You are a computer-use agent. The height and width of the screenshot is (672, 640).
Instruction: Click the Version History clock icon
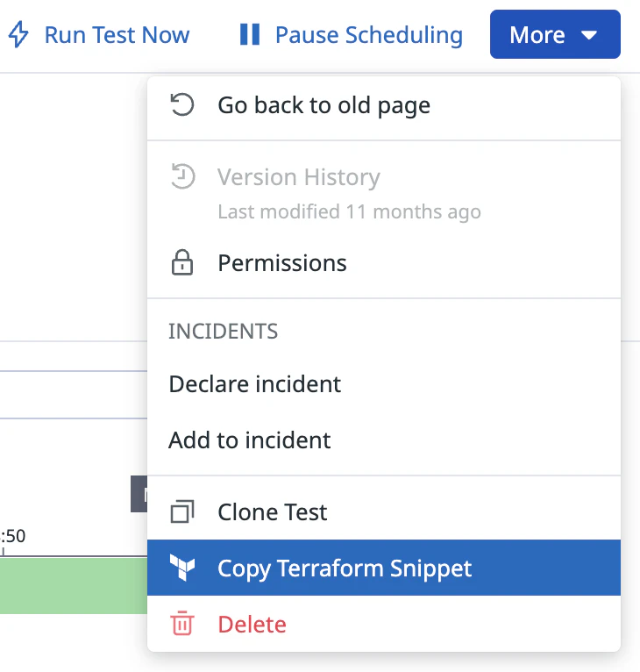(x=181, y=177)
